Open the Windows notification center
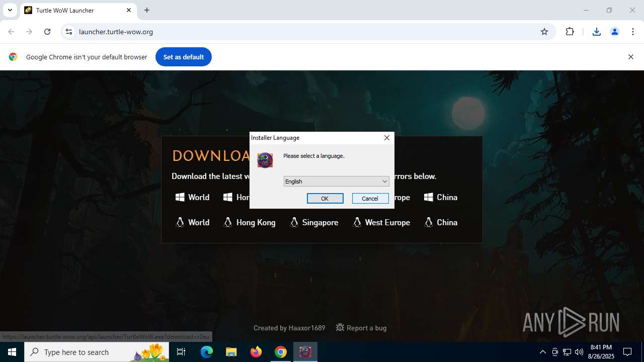 pos(628,352)
